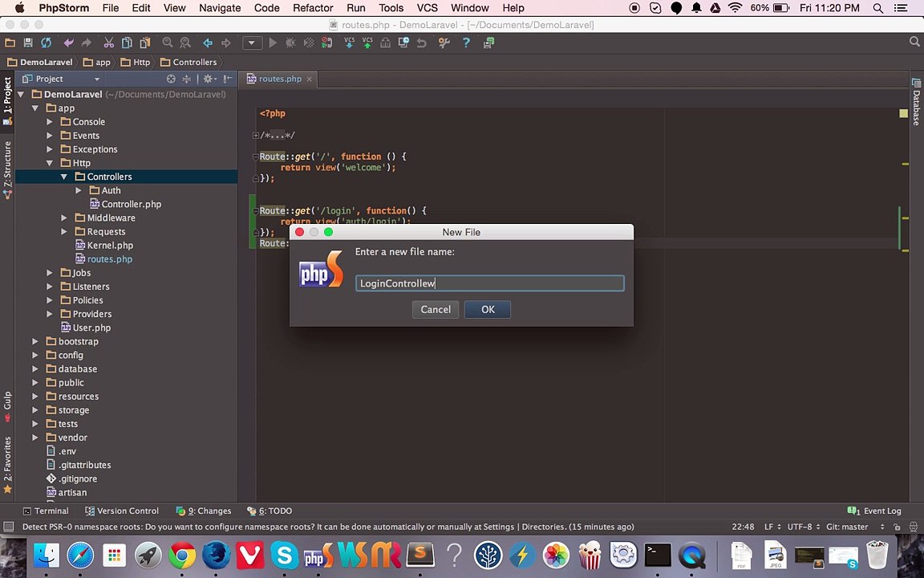Expand the vendor folder
The height and width of the screenshot is (578, 924).
point(35,438)
